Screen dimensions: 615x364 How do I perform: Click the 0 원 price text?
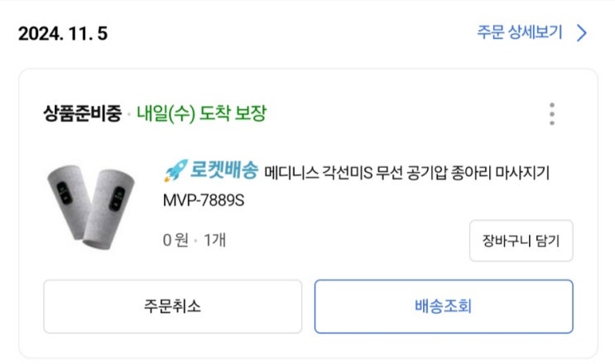[x=175, y=240]
